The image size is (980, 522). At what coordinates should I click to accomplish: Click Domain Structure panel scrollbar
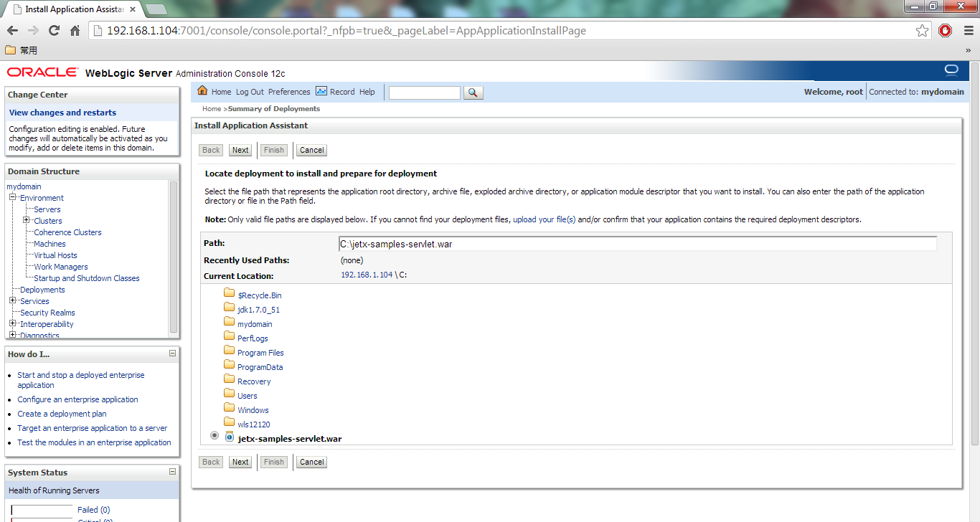tap(173, 258)
